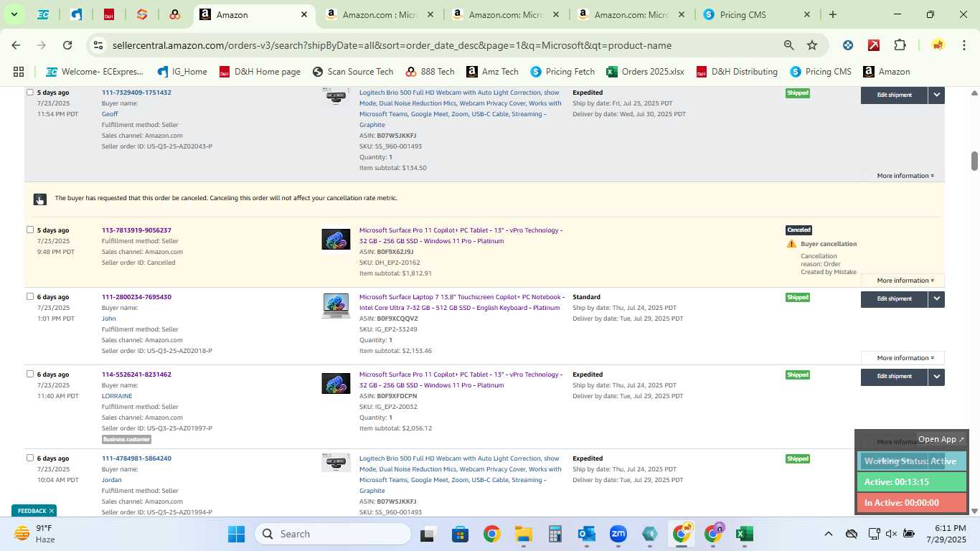Open the Windows Start menu

[236, 534]
